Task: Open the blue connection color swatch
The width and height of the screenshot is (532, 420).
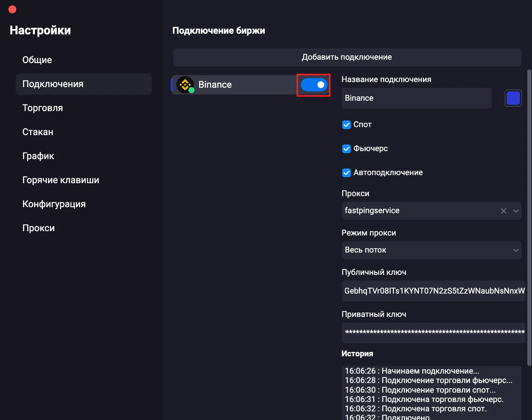Action: [513, 98]
